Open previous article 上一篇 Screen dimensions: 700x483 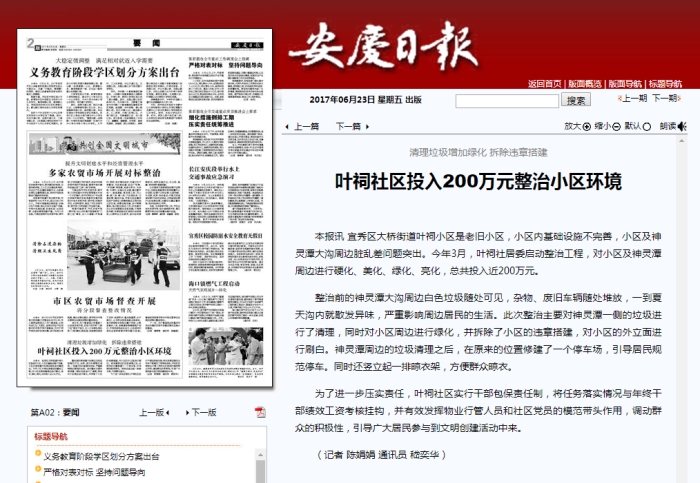(306, 127)
